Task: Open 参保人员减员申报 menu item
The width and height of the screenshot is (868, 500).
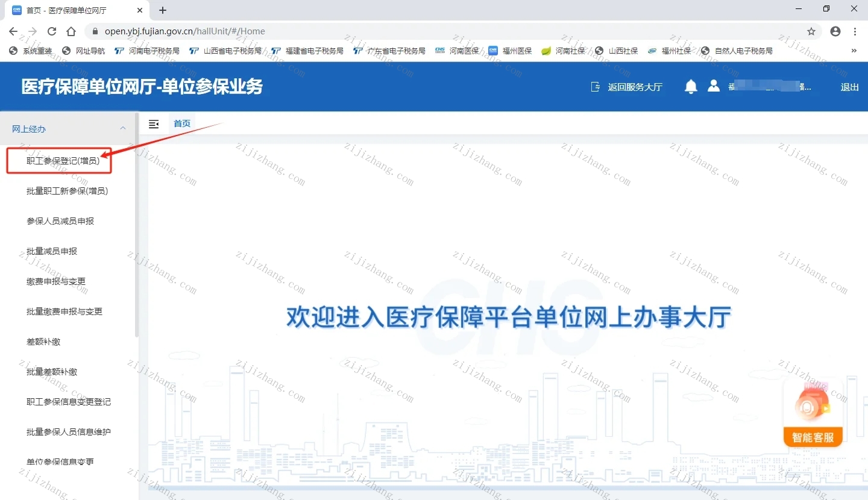Action: point(60,221)
